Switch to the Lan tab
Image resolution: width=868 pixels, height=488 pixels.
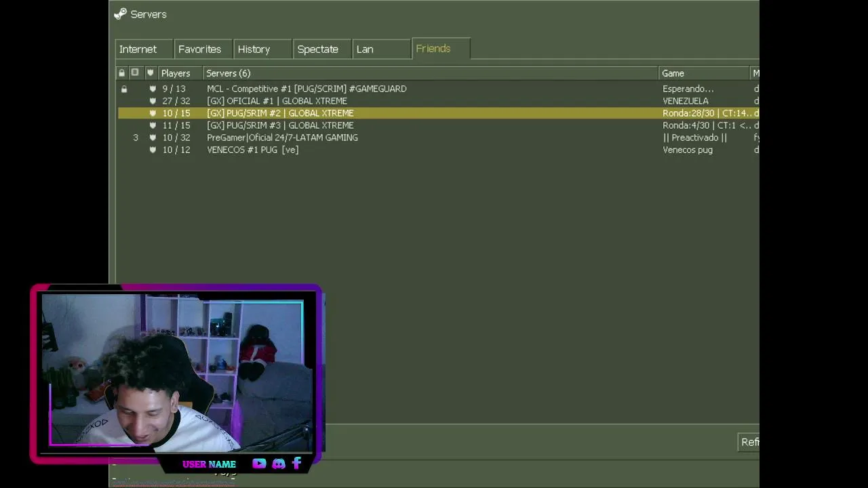coord(381,49)
